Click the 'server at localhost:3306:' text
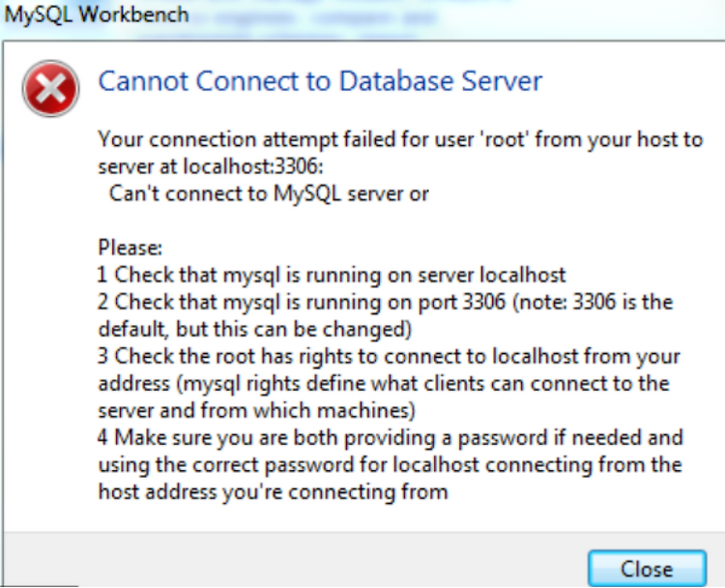The image size is (725, 588). click(x=211, y=166)
